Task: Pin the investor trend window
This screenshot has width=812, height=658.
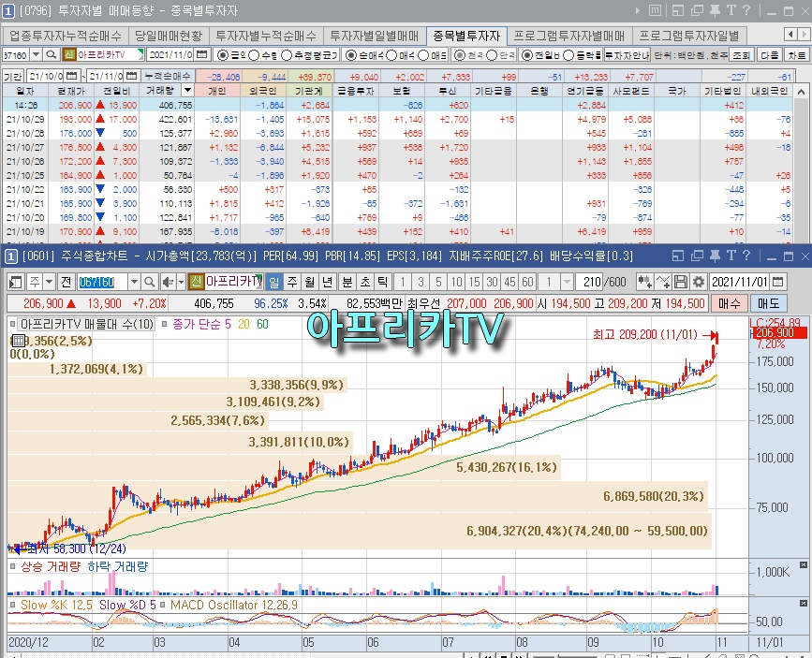Action: pyautogui.click(x=716, y=10)
